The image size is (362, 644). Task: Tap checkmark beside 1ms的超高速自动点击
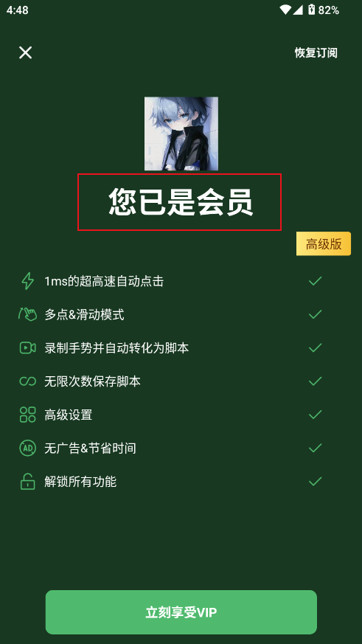(x=316, y=281)
